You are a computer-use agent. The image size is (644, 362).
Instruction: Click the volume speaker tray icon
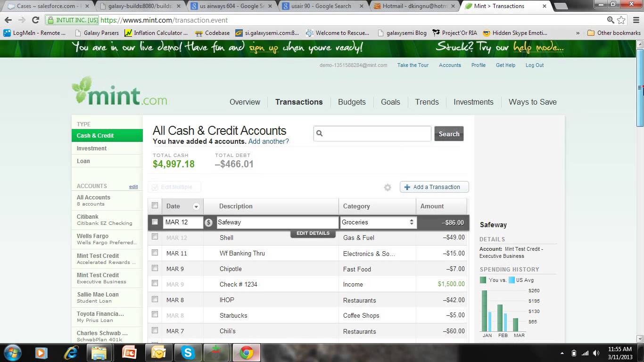tap(597, 353)
